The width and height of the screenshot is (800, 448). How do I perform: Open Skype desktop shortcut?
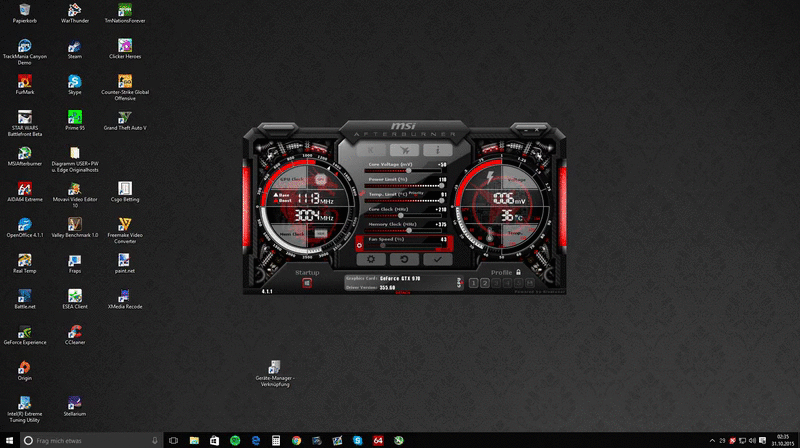(74, 85)
